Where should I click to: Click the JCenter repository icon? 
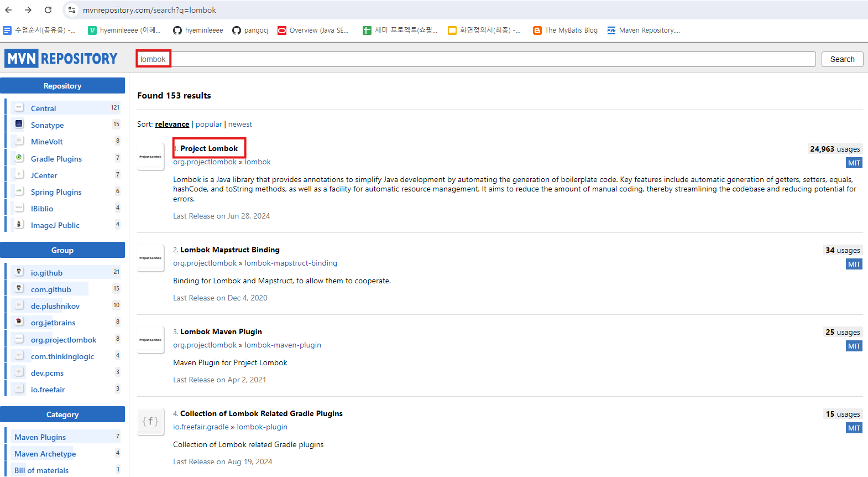pos(19,174)
